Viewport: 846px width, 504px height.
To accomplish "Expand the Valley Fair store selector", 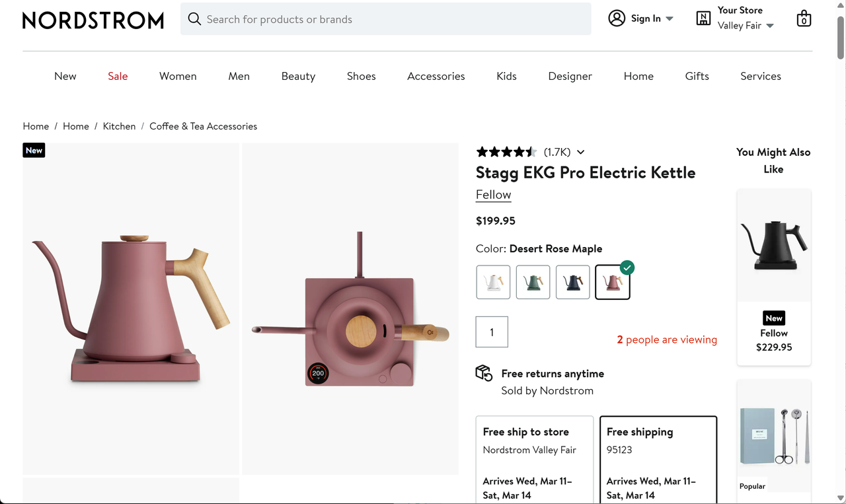I will (x=770, y=26).
